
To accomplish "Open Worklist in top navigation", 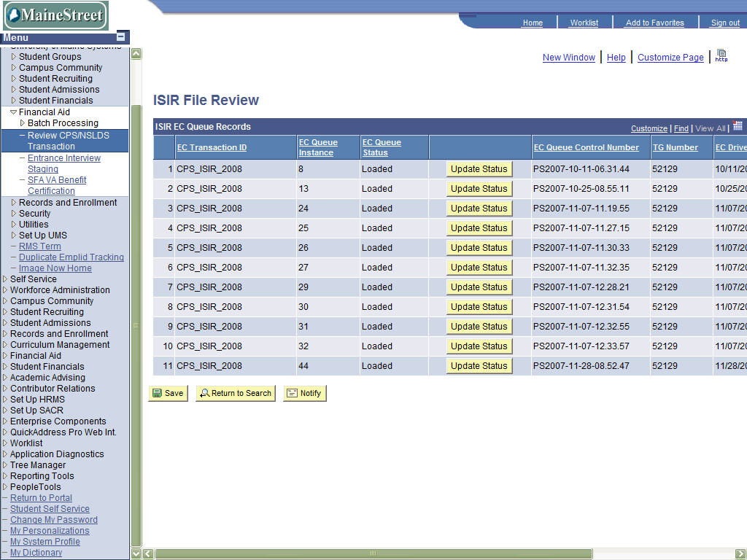I will 584,23.
